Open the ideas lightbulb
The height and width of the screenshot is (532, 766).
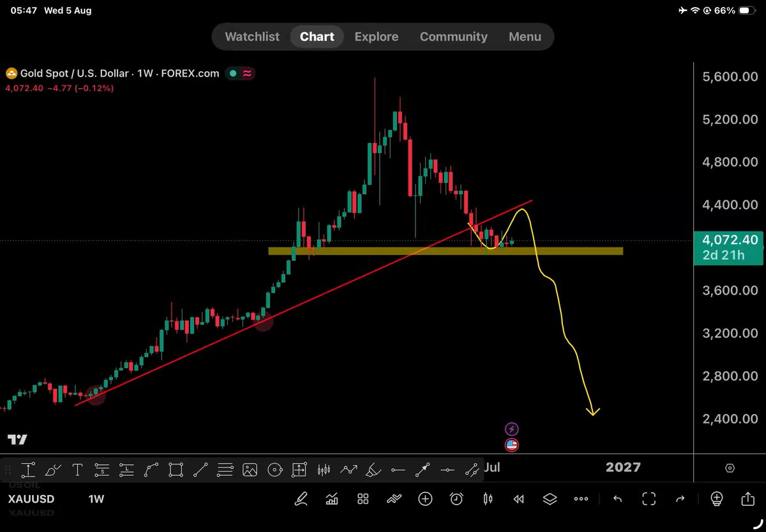click(x=717, y=499)
